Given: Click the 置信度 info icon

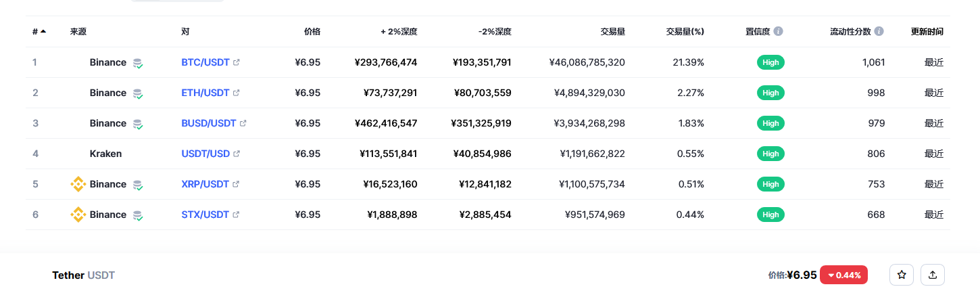Looking at the screenshot, I should (779, 31).
